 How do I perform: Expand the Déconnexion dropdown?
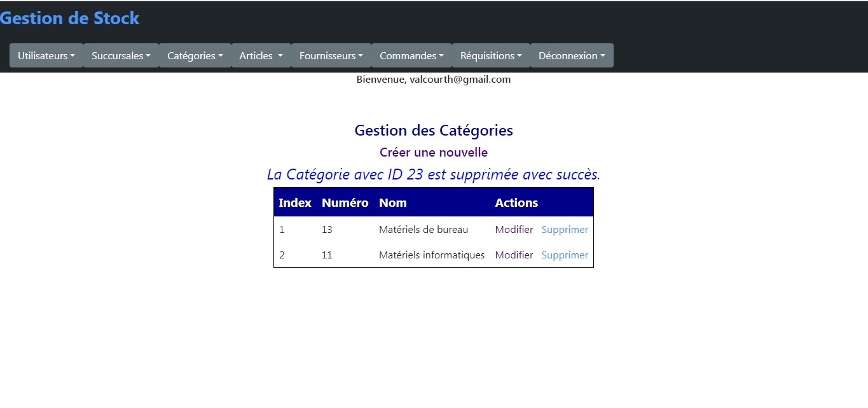[571, 55]
